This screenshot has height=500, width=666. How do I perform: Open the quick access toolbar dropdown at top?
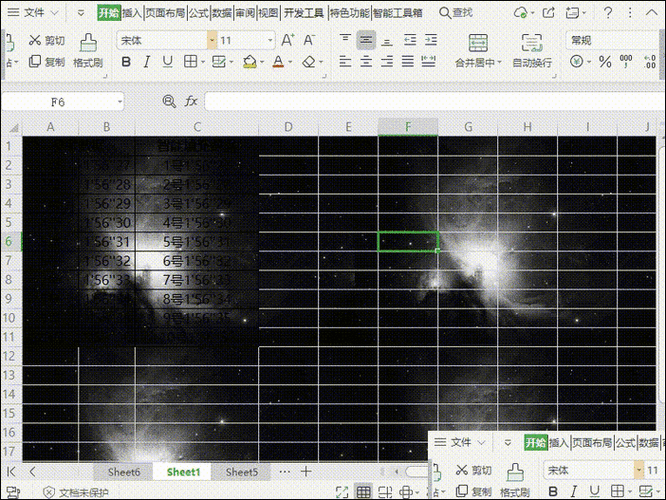click(x=81, y=13)
